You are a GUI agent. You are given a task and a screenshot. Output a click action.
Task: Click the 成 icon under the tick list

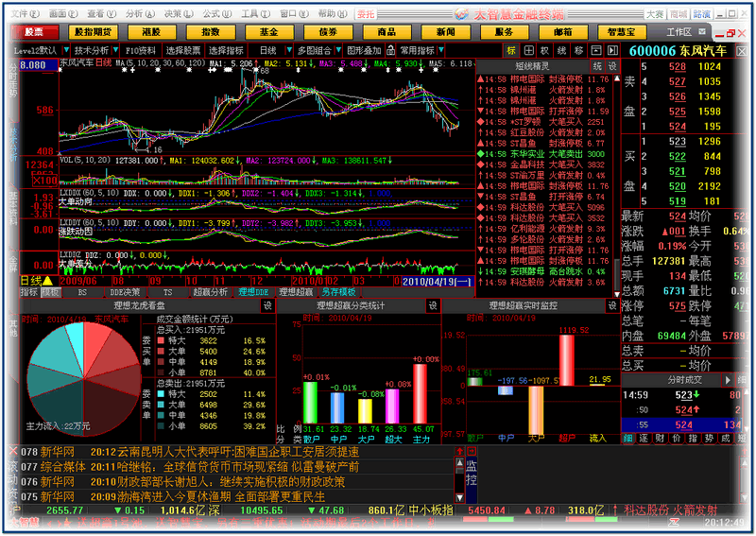[726, 438]
